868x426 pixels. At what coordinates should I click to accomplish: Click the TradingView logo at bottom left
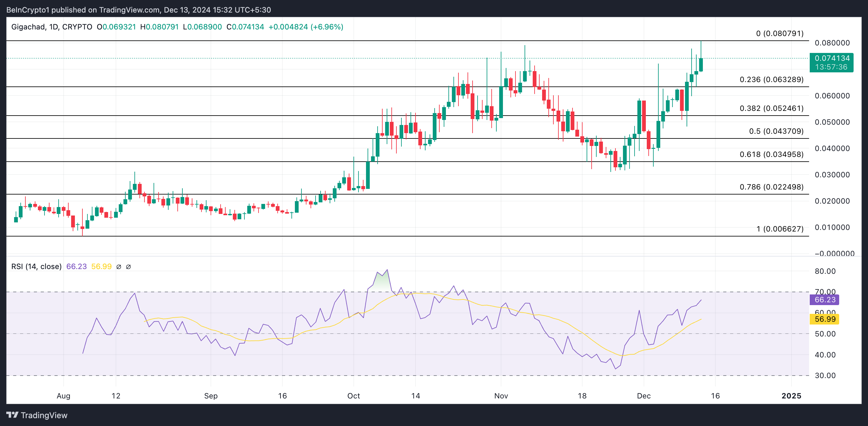point(37,415)
